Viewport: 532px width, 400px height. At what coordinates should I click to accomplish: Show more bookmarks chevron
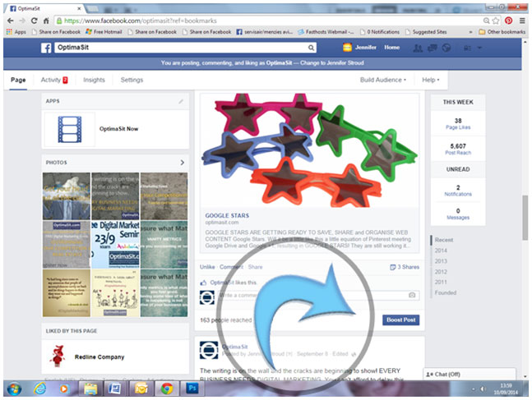coord(470,32)
